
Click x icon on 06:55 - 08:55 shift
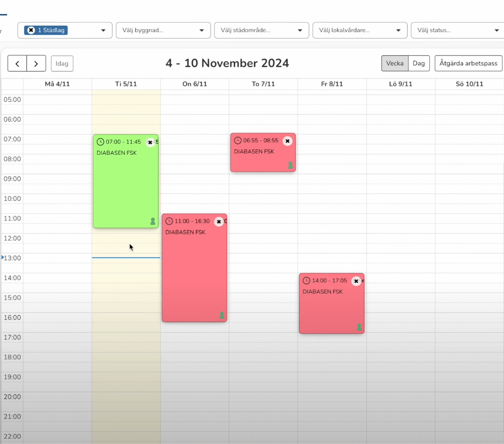(288, 141)
